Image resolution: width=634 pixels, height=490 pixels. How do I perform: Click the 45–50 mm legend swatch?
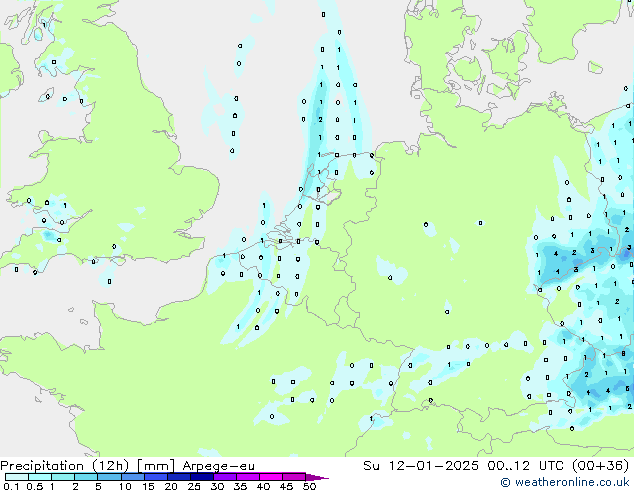point(294,477)
